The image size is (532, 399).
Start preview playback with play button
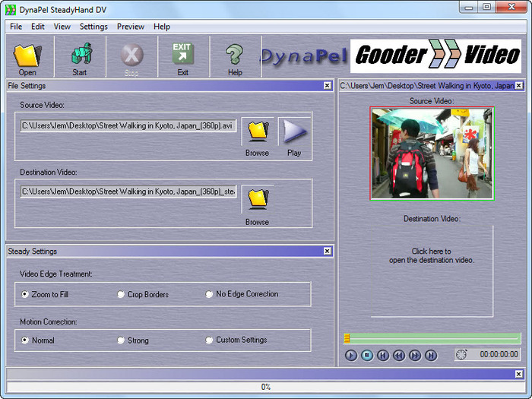coord(351,355)
